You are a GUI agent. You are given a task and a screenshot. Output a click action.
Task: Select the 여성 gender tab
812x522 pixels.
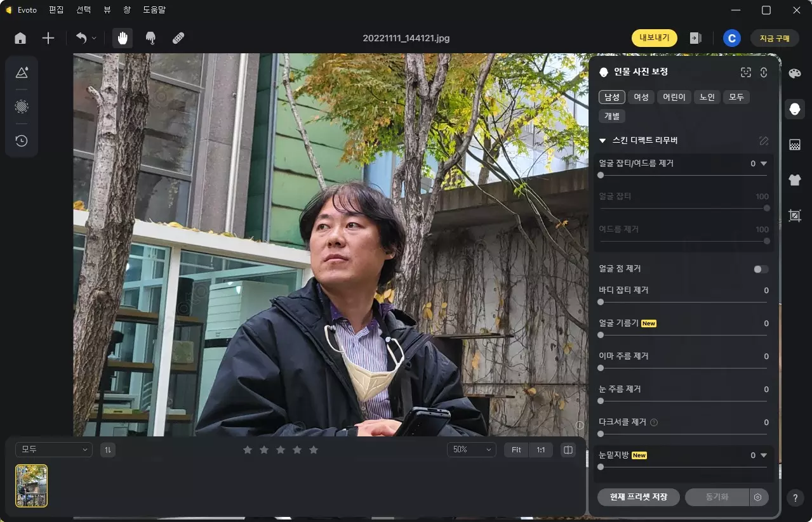click(641, 97)
